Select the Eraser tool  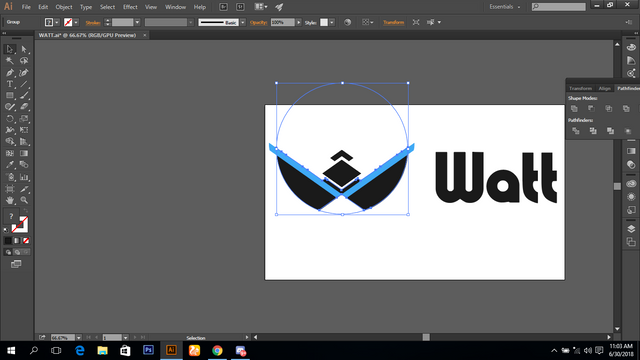[24, 107]
